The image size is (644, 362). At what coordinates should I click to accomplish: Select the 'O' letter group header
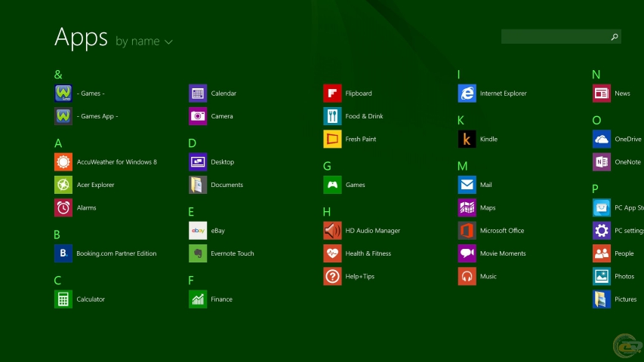pyautogui.click(x=596, y=120)
